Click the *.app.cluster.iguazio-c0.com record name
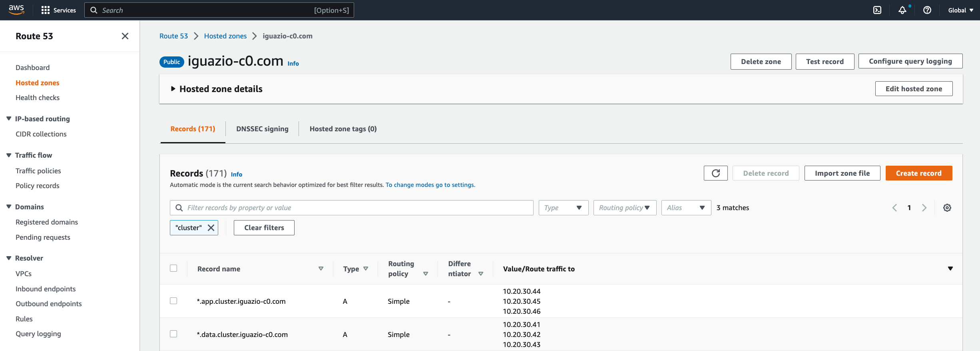Image resolution: width=980 pixels, height=351 pixels. [x=241, y=301]
